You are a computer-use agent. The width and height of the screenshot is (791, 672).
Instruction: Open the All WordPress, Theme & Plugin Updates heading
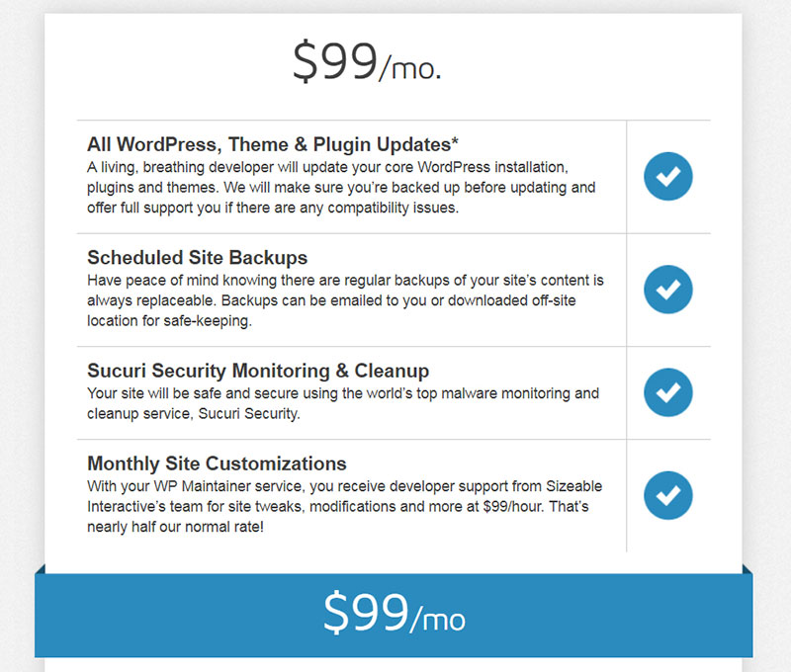point(273,144)
